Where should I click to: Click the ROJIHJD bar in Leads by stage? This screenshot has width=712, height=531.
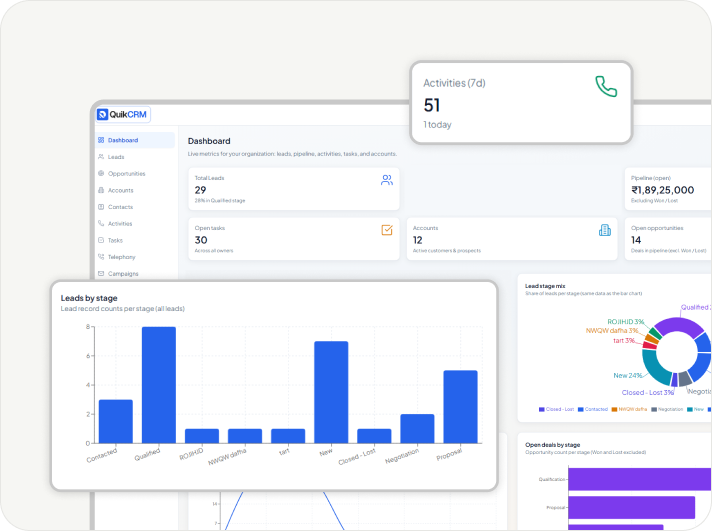tap(202, 436)
